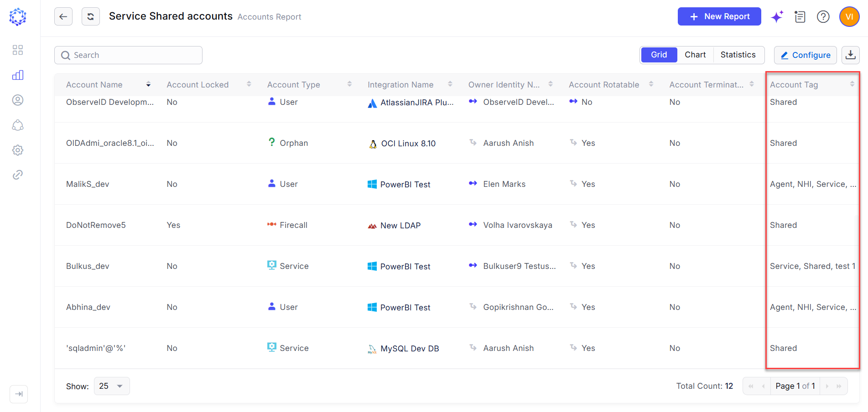This screenshot has width=868, height=412.
Task: Open the VI user avatar menu
Action: [x=849, y=17]
